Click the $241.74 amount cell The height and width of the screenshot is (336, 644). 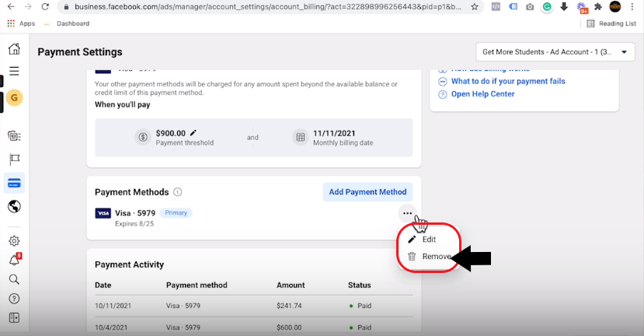pyautogui.click(x=289, y=306)
